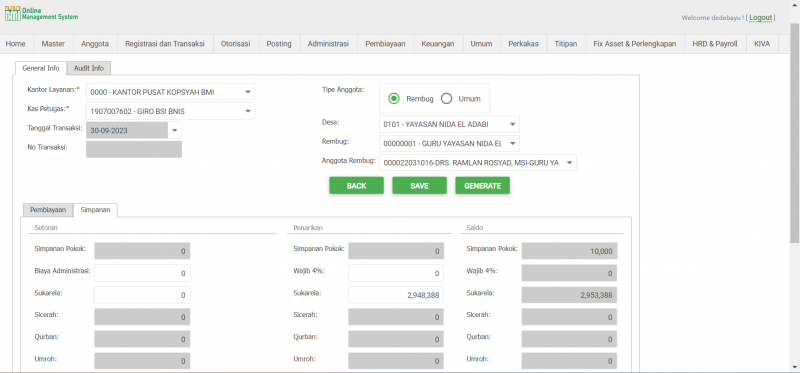The width and height of the screenshot is (800, 373).
Task: Select the Rembug radio button
Action: (x=394, y=99)
